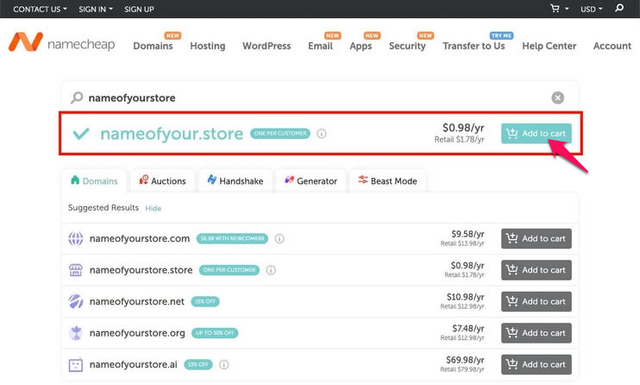Image resolution: width=640 pixels, height=385 pixels.
Task: Add nameofyourstore.com to cart
Action: coord(536,238)
